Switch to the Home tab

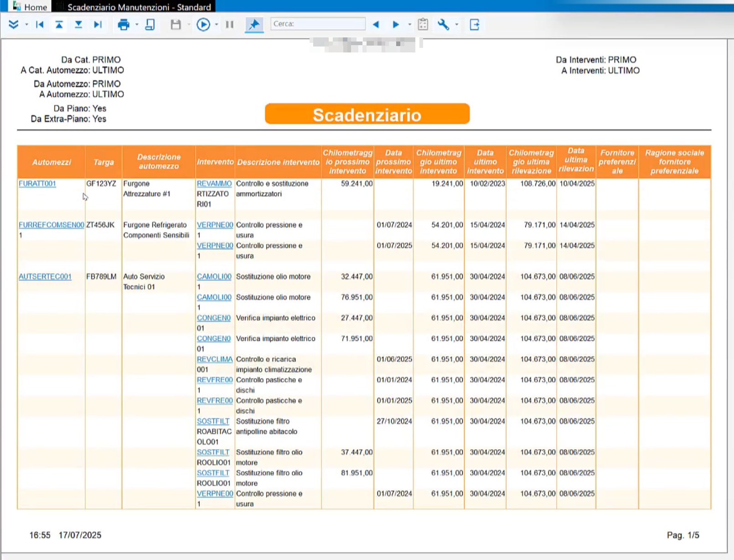click(x=30, y=7)
